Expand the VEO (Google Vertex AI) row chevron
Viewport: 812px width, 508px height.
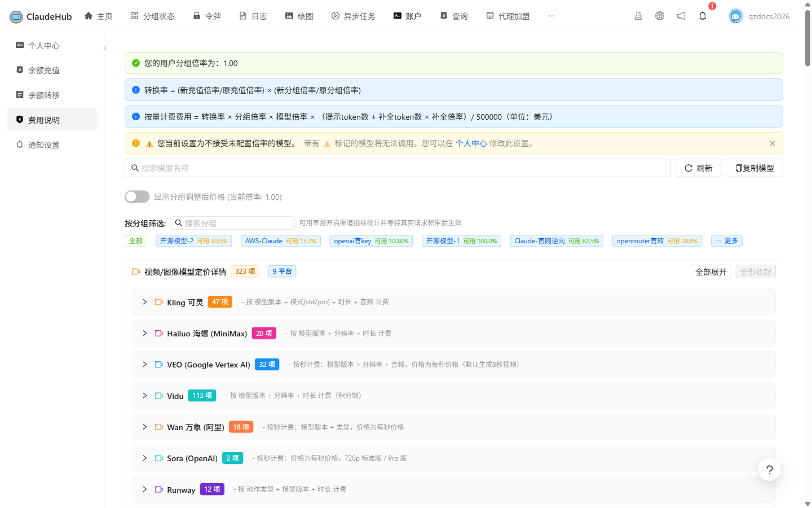click(x=145, y=365)
